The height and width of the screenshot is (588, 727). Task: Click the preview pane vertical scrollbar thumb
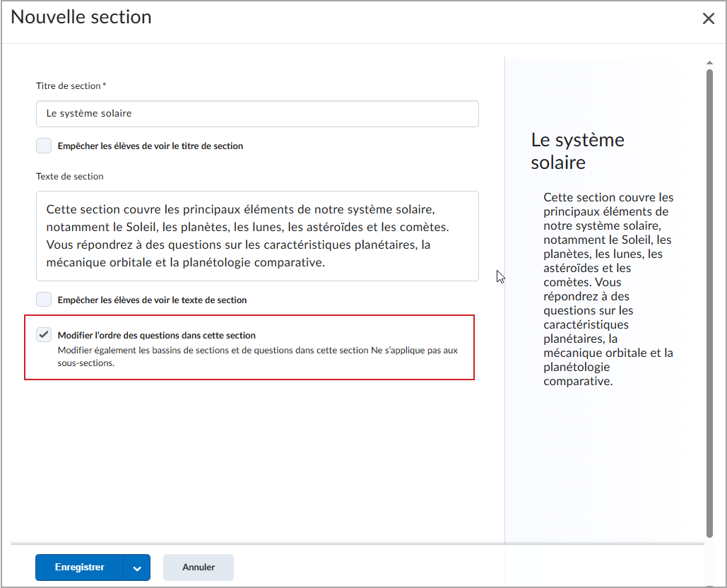point(709,303)
